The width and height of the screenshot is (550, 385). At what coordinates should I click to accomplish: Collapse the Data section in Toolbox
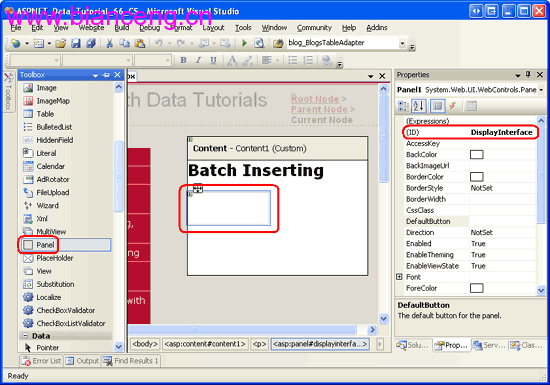[25, 336]
